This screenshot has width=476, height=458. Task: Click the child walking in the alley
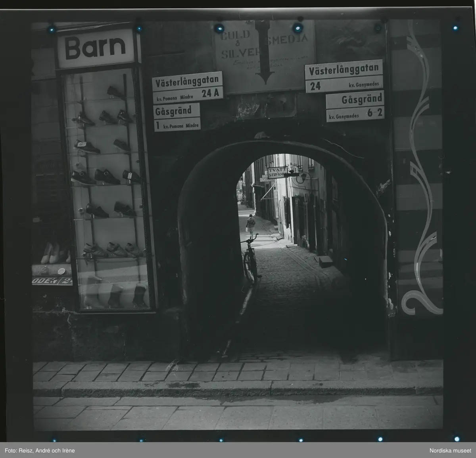(250, 226)
